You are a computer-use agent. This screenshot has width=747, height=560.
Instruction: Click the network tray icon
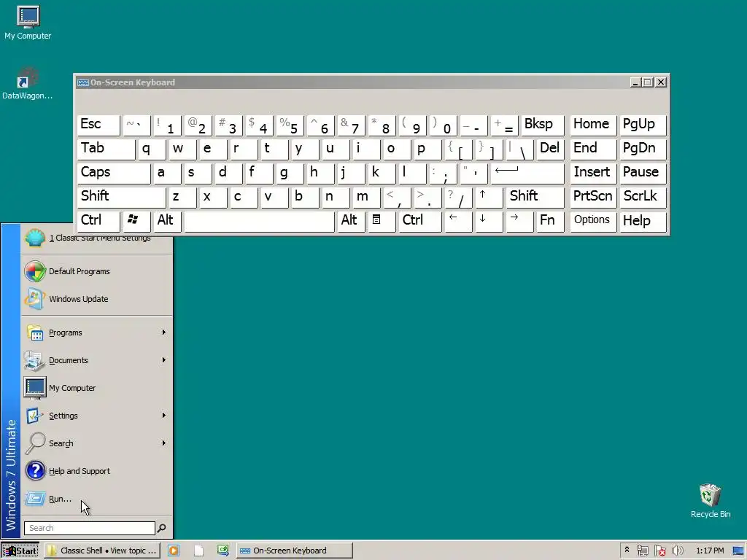click(x=642, y=551)
